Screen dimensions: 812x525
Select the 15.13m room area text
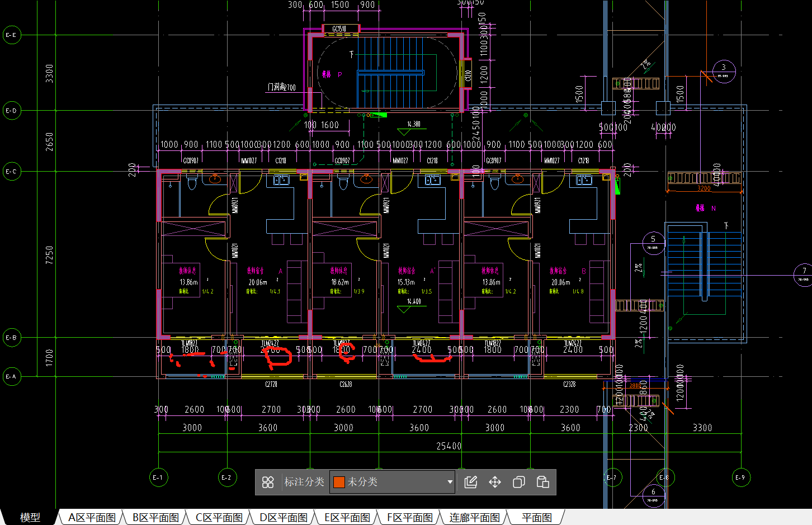(407, 282)
